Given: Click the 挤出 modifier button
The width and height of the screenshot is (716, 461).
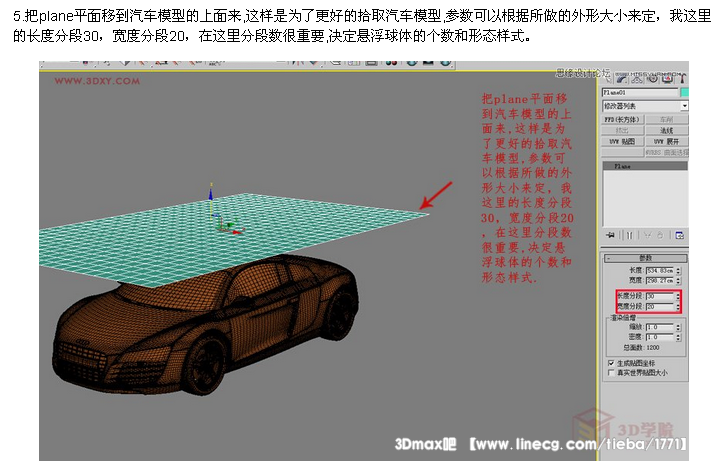Looking at the screenshot, I should pyautogui.click(x=622, y=131).
